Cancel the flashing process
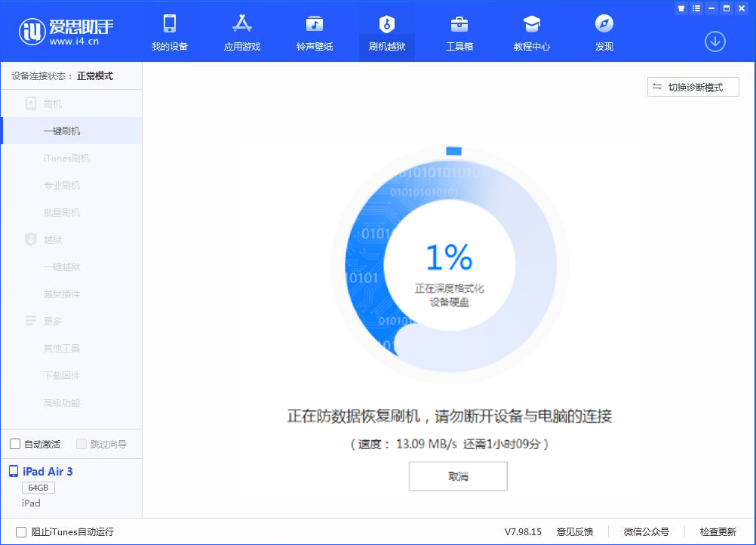 (457, 476)
